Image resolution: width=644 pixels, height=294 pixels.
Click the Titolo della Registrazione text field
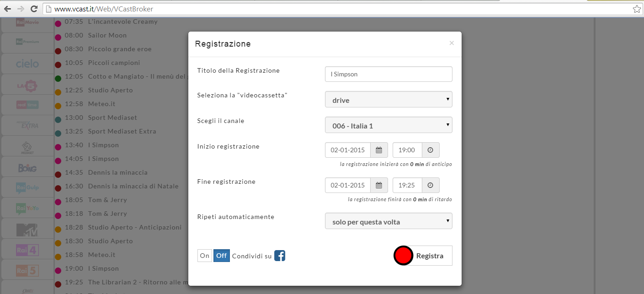pyautogui.click(x=389, y=74)
